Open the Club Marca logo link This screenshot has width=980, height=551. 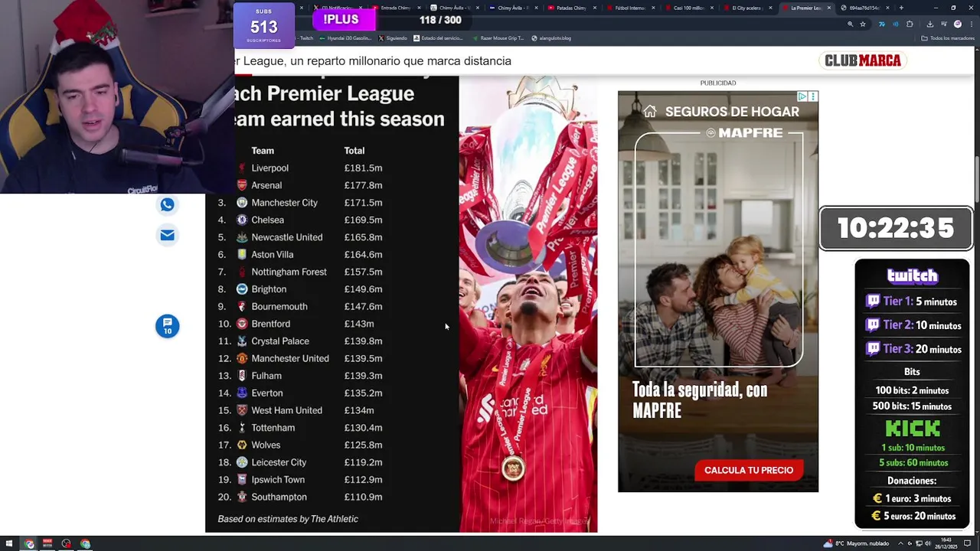[x=863, y=60]
